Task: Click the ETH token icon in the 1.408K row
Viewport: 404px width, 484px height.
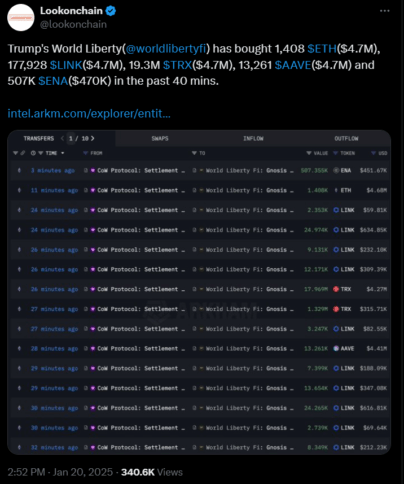Action: [x=336, y=190]
